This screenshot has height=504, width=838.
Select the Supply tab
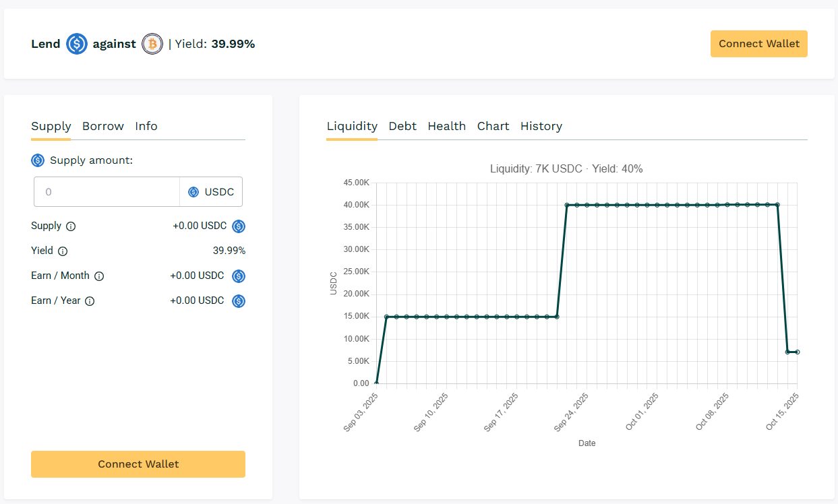pos(51,126)
